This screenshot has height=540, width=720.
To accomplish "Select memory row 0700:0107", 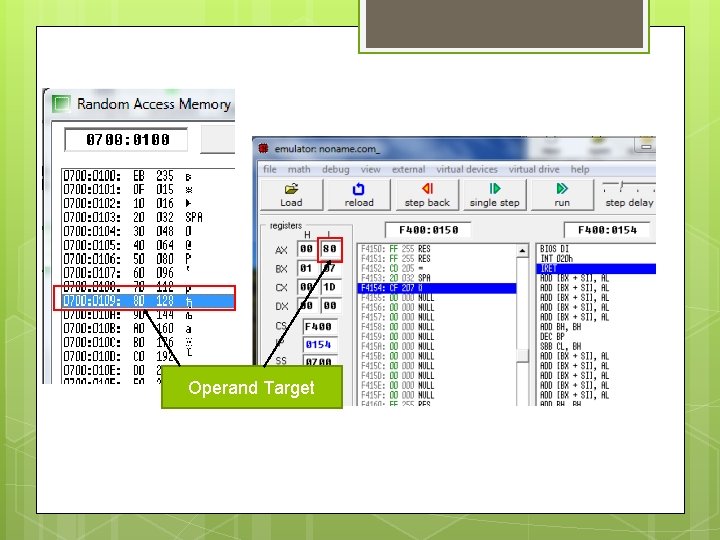I will click(x=148, y=273).
